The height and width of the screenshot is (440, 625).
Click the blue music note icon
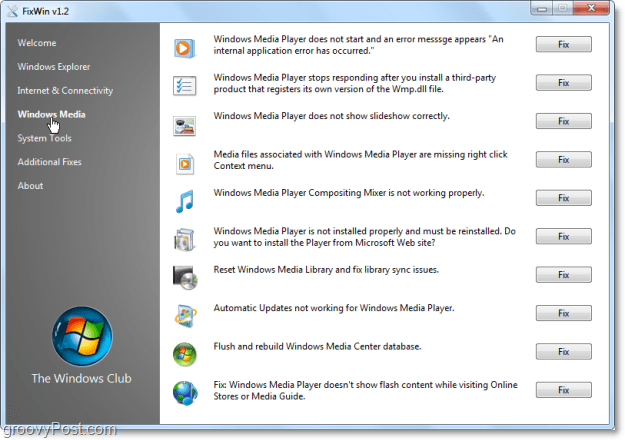(x=185, y=201)
